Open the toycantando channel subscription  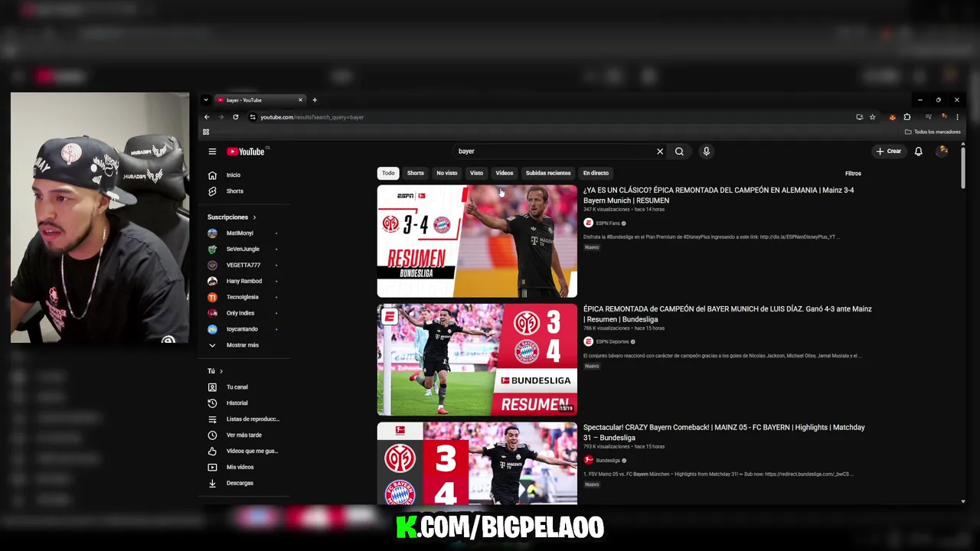[243, 329]
